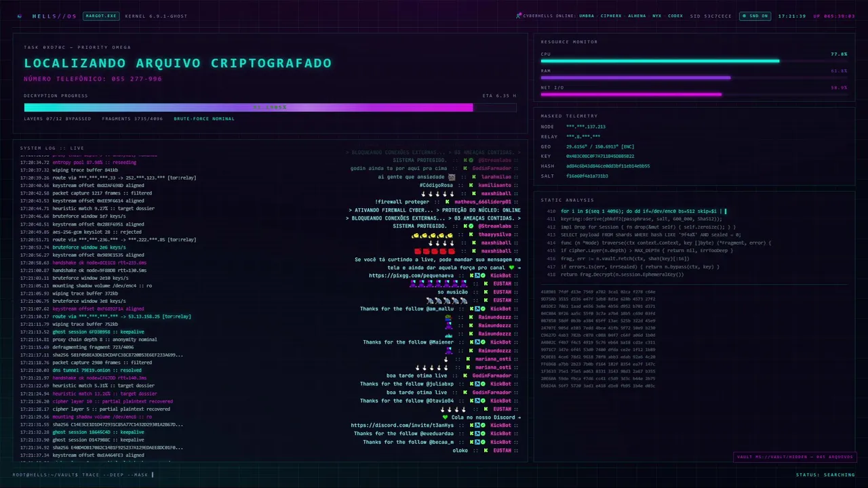This screenshot has height=488, width=868.
Task: Click the HELLS//OS logo icon
Action: click(x=18, y=16)
